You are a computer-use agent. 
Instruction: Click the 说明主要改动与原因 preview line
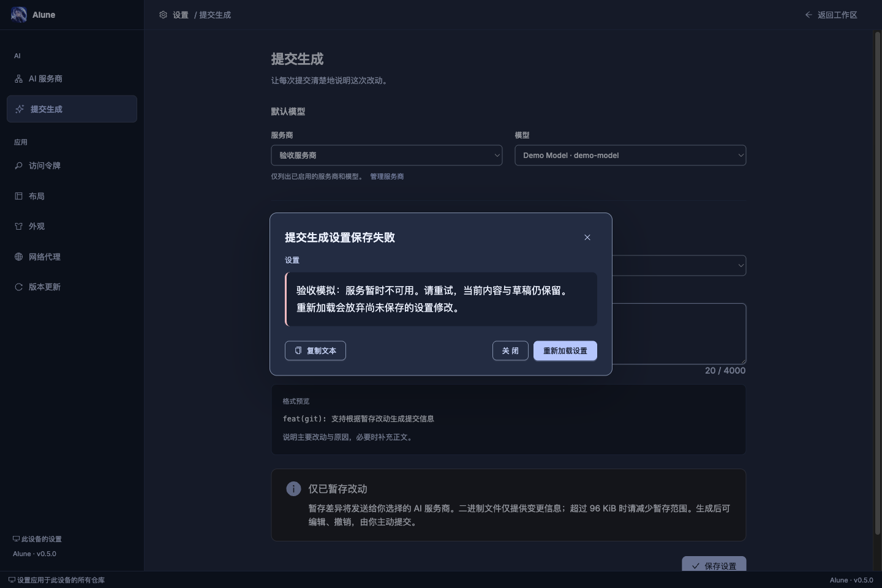pyautogui.click(x=347, y=437)
